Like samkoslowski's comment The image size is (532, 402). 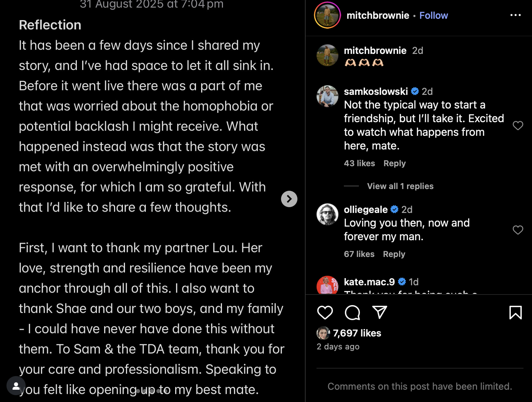(x=518, y=126)
